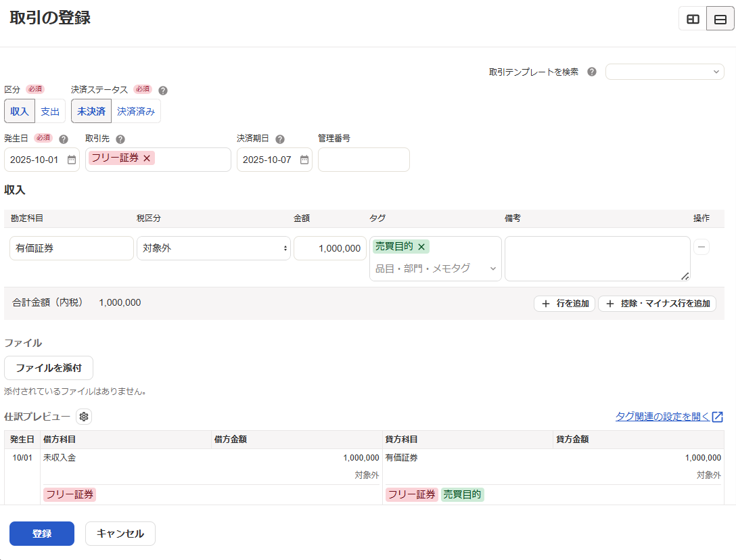The width and height of the screenshot is (736, 560).
Task: Click フリー証券 tag under 借方科目 preview
Action: (70, 494)
